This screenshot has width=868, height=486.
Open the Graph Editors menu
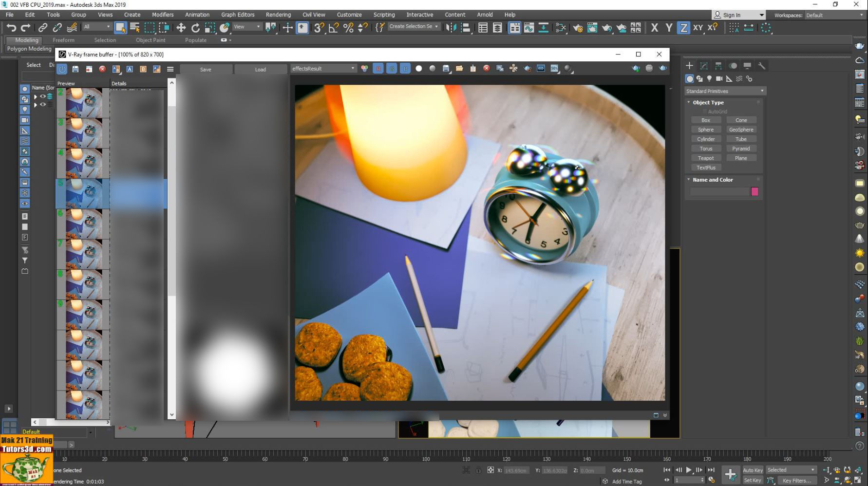(238, 15)
